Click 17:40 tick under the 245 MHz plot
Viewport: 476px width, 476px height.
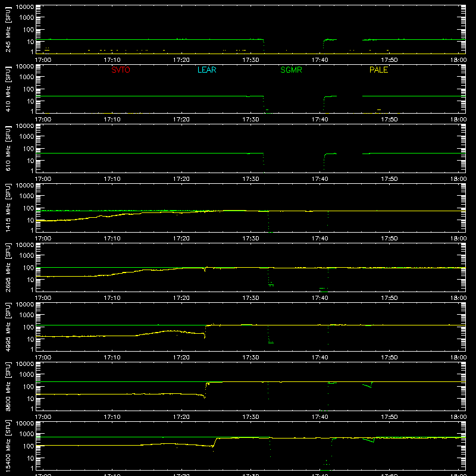pos(320,60)
